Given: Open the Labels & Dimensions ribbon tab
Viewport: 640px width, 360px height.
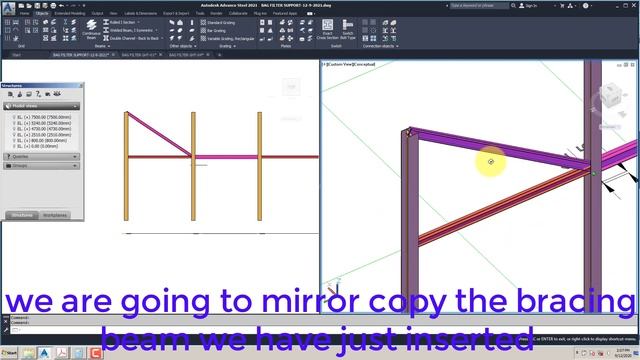Looking at the screenshot, I should [x=140, y=13].
